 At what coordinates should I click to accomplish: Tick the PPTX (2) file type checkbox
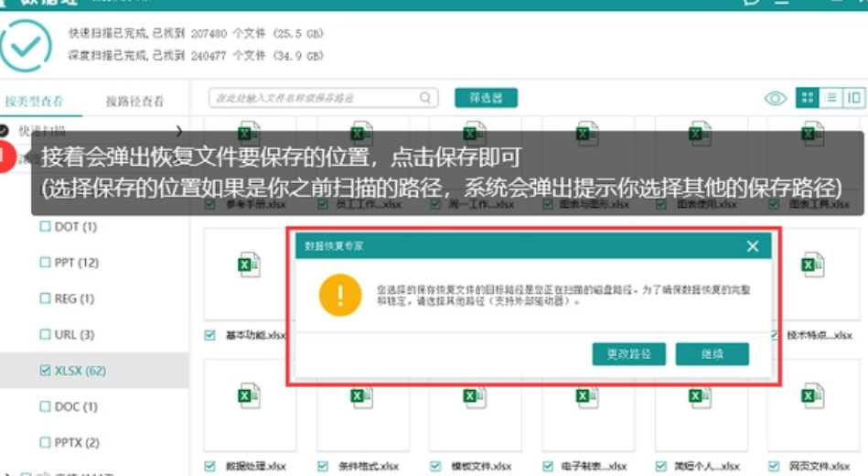click(x=46, y=443)
